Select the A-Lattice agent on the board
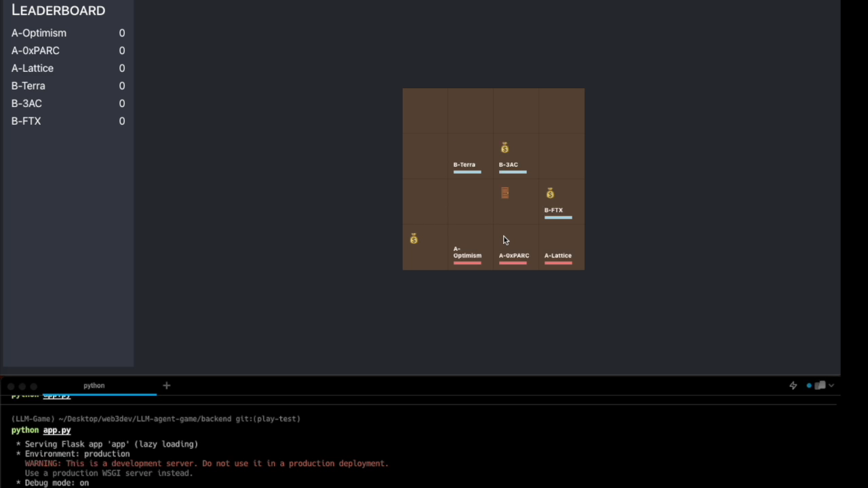 (x=558, y=256)
